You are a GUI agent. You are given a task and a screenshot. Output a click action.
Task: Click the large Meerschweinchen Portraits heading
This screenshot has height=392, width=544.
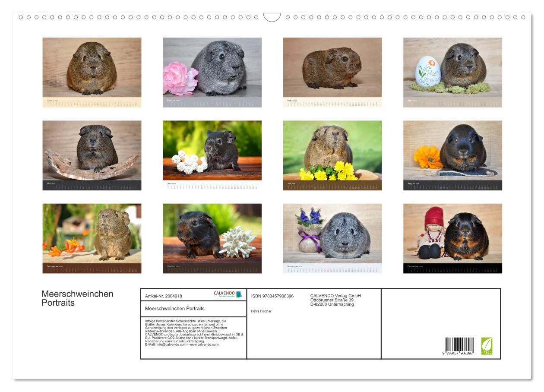click(77, 298)
